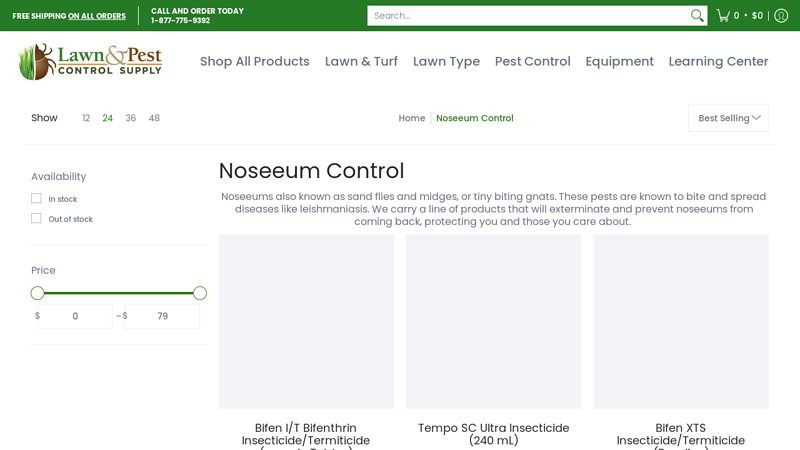Open Bifen I/T Bifenthrin product image

pyautogui.click(x=306, y=321)
